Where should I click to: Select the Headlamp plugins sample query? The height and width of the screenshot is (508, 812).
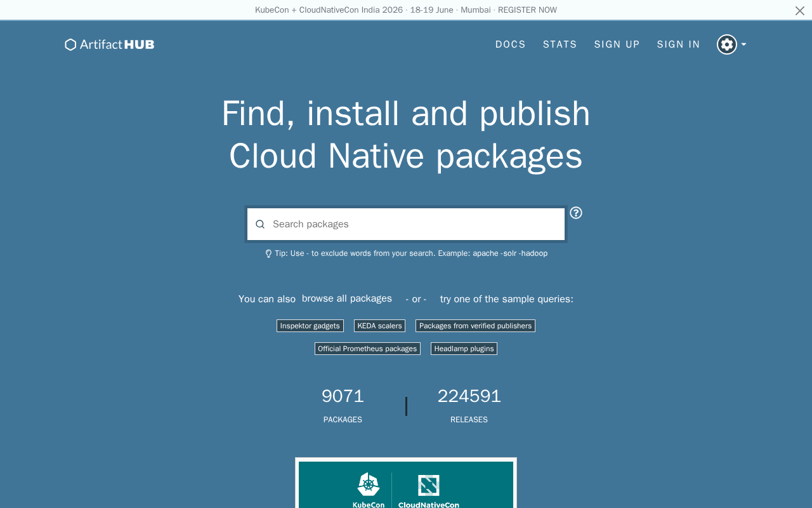click(x=464, y=349)
